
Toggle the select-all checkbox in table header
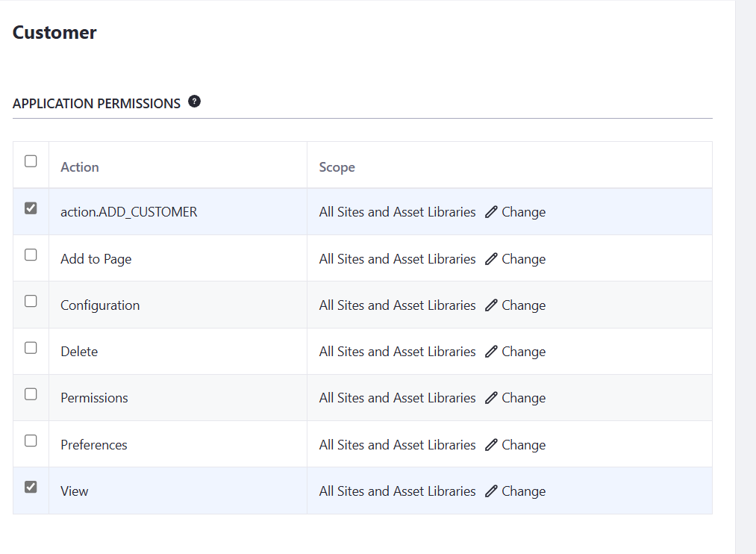pyautogui.click(x=31, y=161)
